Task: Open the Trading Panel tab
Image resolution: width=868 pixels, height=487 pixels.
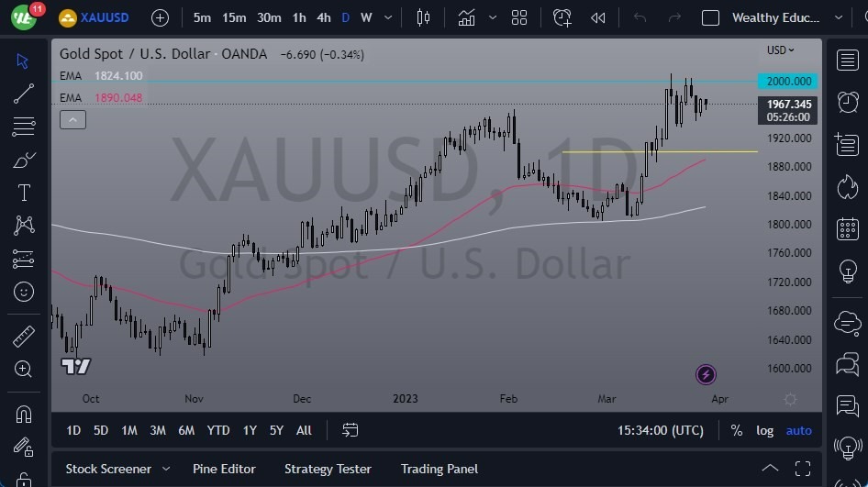Action: 439,469
